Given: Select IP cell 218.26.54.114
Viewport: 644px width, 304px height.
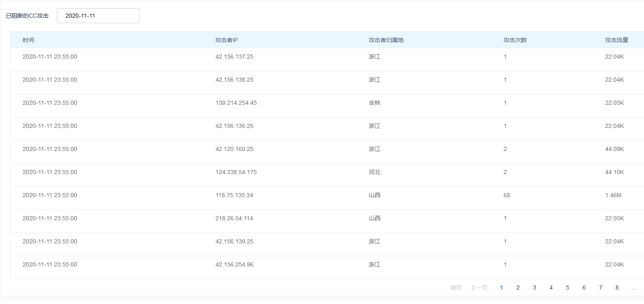Looking at the screenshot, I should pyautogui.click(x=234, y=218).
